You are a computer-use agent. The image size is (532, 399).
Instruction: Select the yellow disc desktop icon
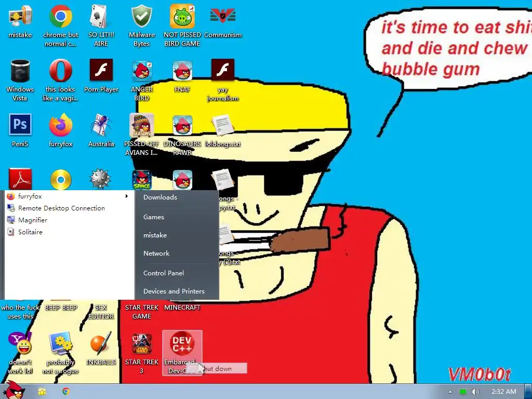click(61, 179)
